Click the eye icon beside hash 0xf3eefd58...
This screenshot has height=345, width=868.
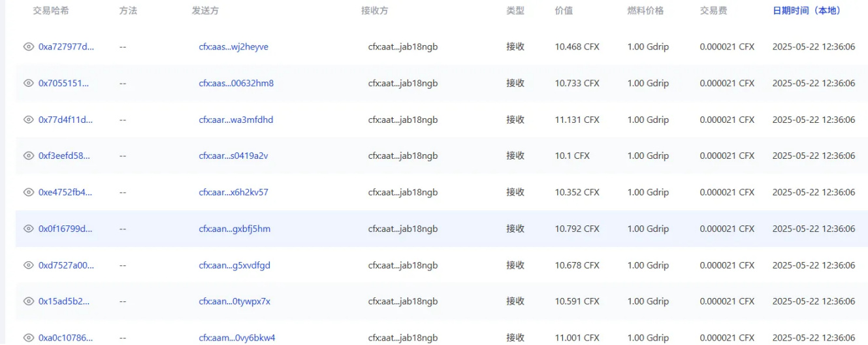pyautogui.click(x=28, y=156)
